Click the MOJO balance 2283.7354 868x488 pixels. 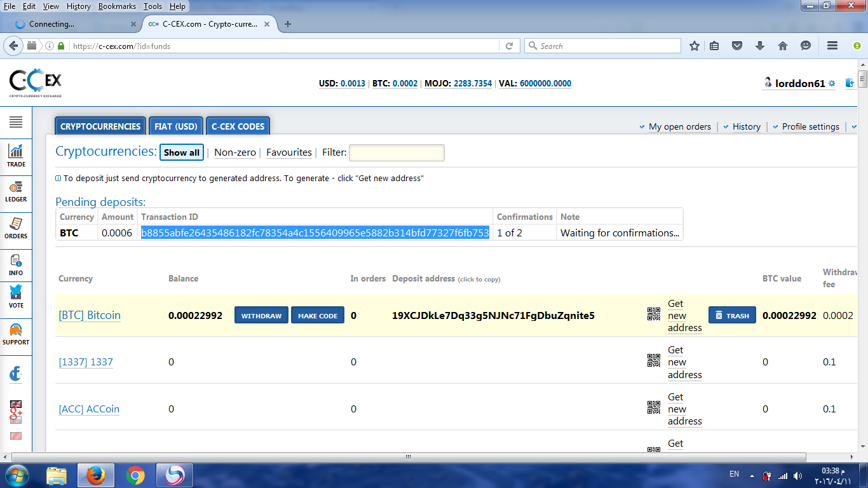coord(473,83)
